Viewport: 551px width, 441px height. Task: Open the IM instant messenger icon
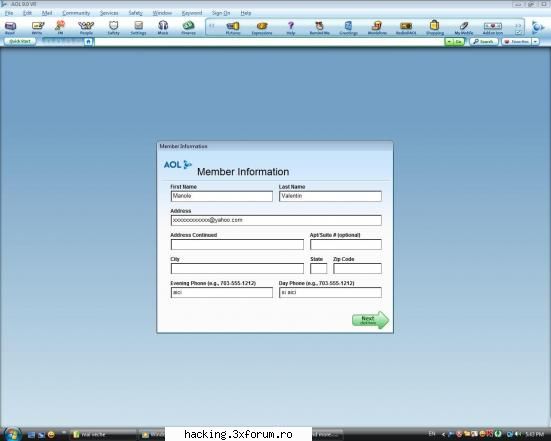click(x=60, y=27)
